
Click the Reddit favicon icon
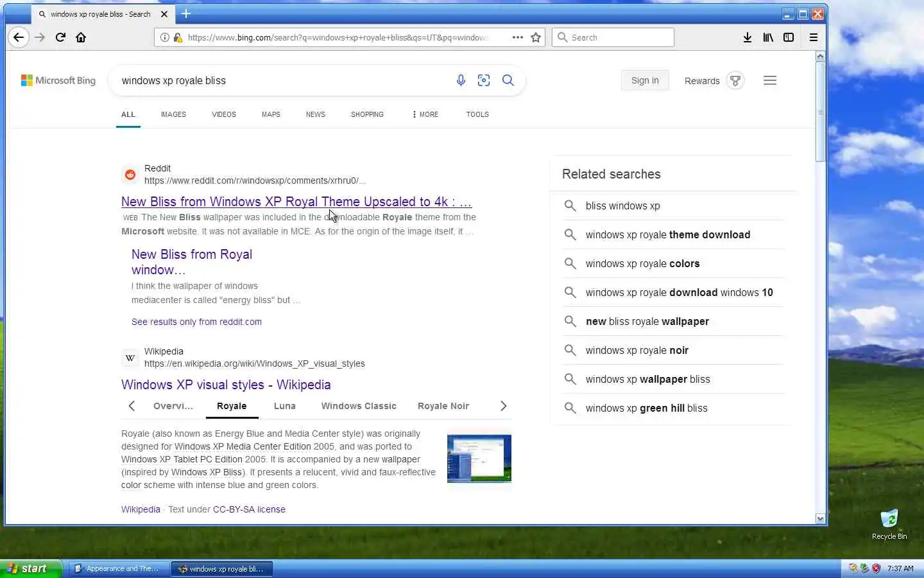click(x=130, y=174)
